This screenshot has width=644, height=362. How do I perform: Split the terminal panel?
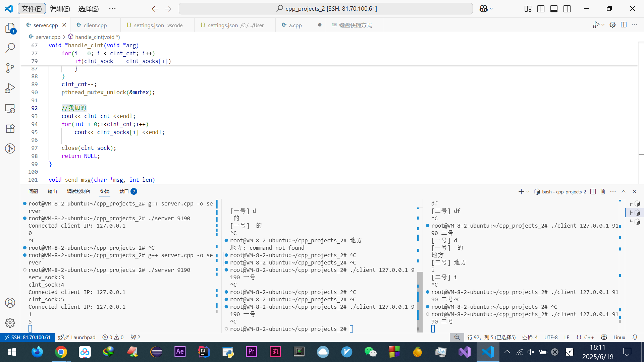pyautogui.click(x=593, y=191)
